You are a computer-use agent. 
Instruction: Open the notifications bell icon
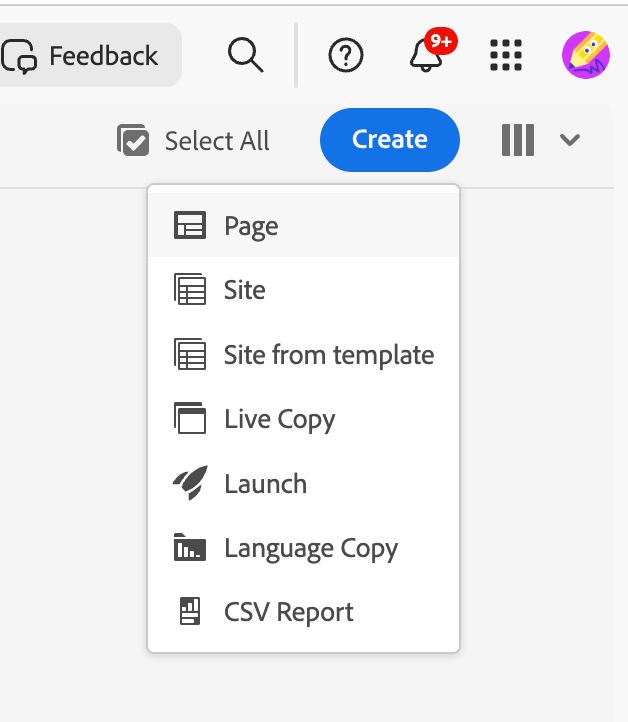point(426,55)
